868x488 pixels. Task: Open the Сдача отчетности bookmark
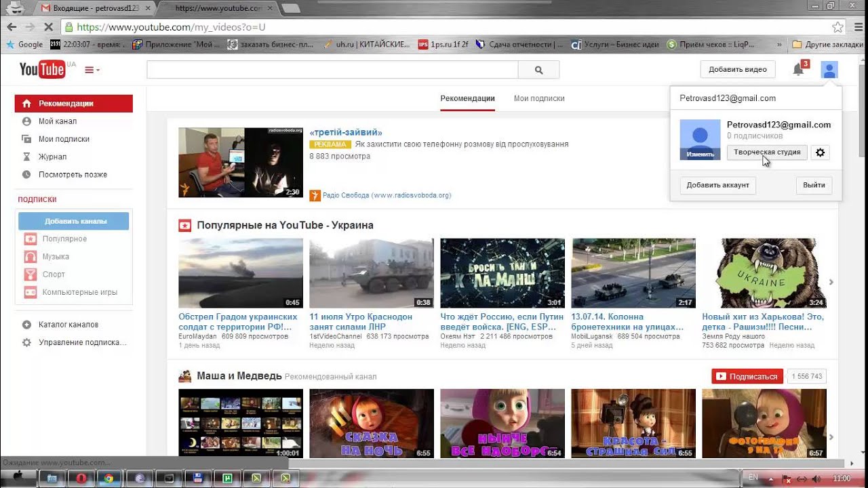(x=519, y=45)
